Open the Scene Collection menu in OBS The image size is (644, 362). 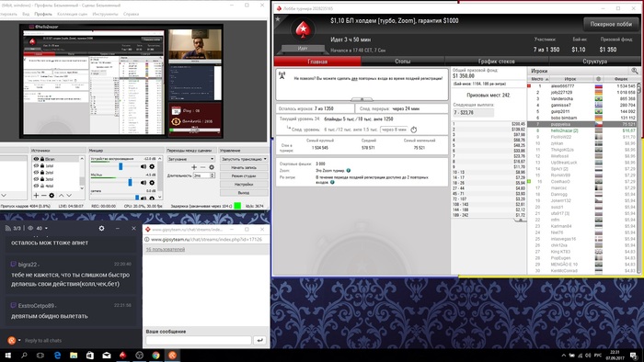73,14
